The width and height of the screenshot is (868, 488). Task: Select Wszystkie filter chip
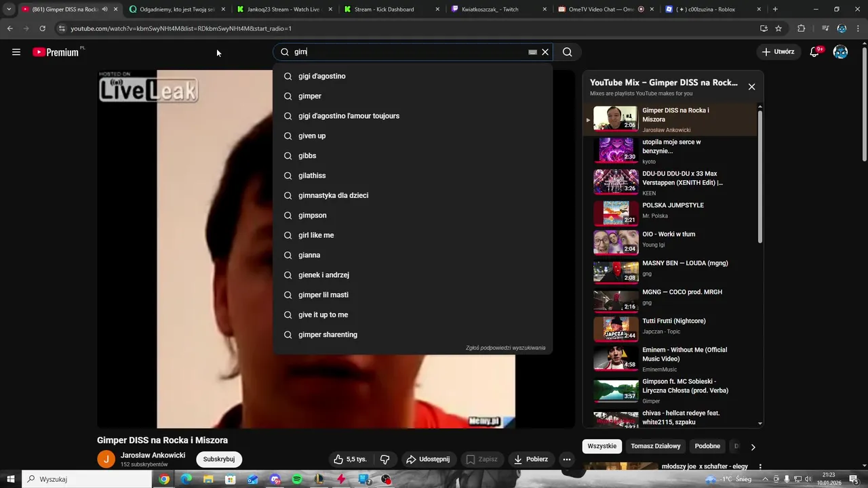click(x=602, y=446)
